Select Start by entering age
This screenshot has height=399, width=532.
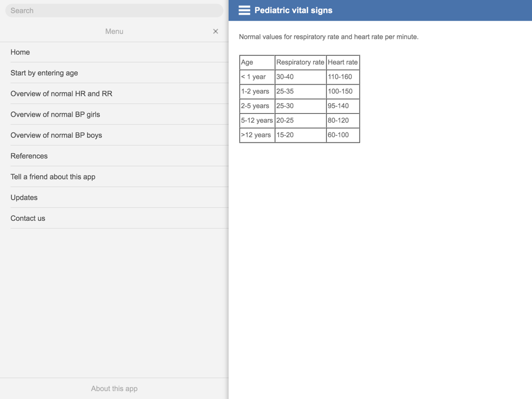click(119, 73)
